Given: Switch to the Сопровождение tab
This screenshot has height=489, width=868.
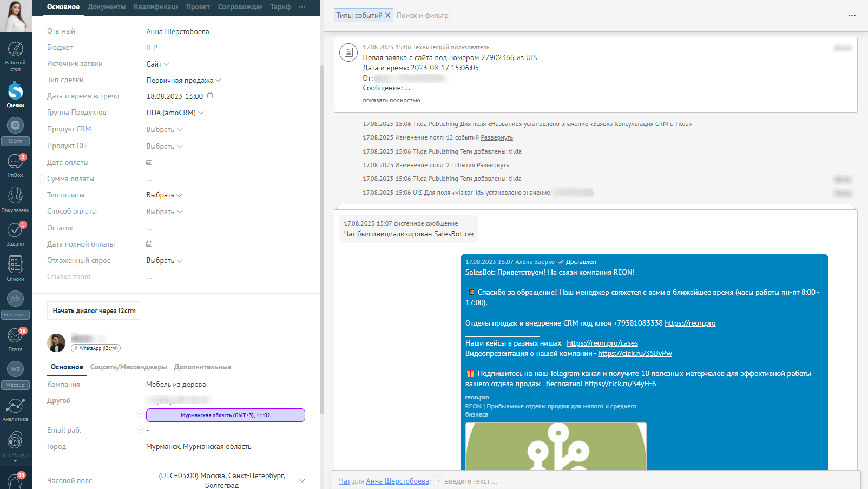Looking at the screenshot, I should pyautogui.click(x=240, y=7).
